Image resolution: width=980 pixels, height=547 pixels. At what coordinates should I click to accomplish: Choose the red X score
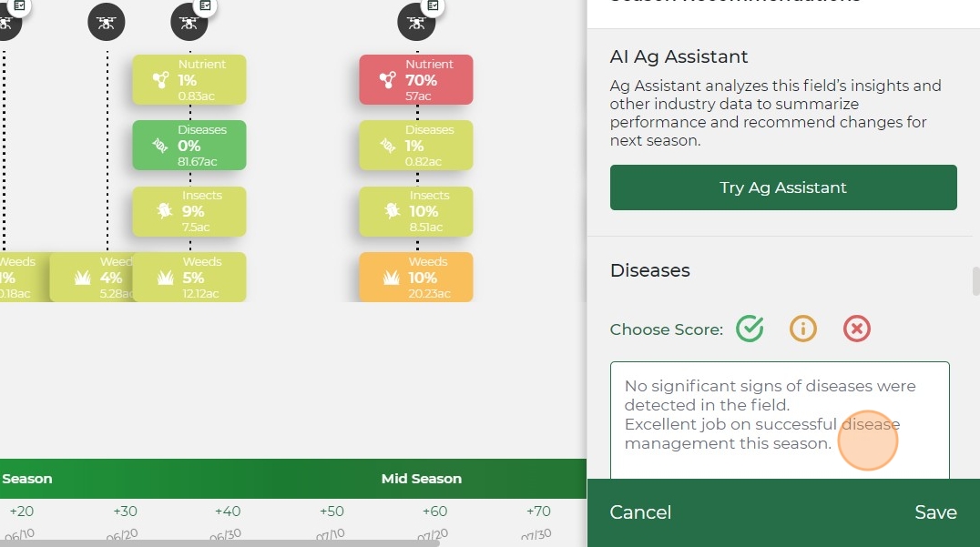click(857, 329)
